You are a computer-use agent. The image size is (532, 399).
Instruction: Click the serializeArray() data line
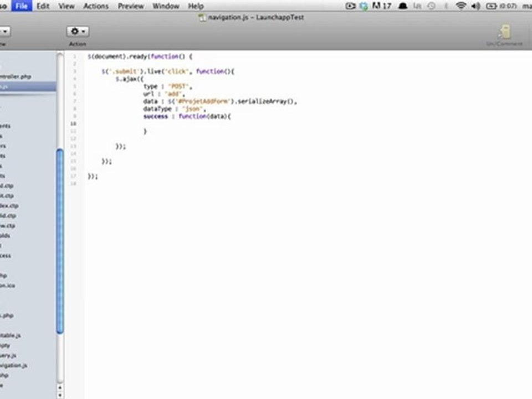point(220,101)
